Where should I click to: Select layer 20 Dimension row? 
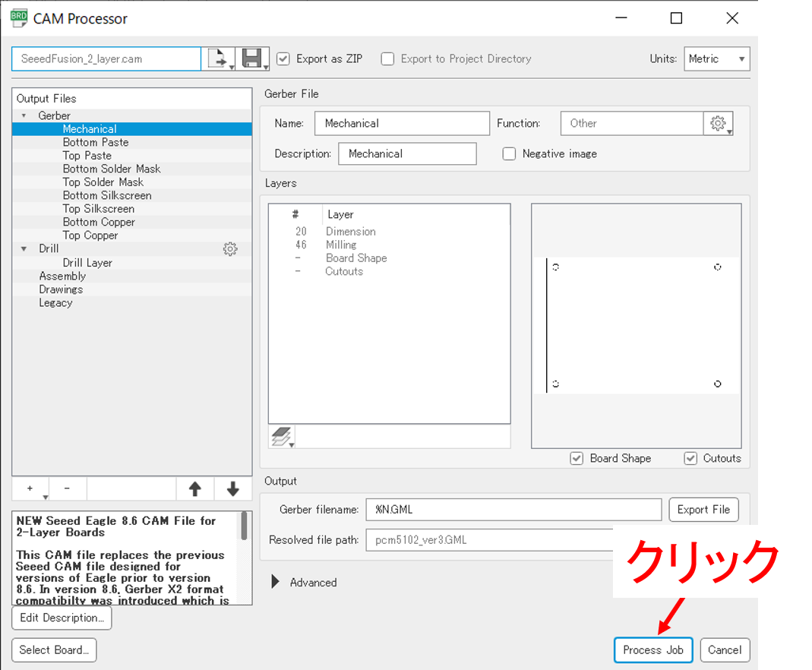tap(390, 232)
